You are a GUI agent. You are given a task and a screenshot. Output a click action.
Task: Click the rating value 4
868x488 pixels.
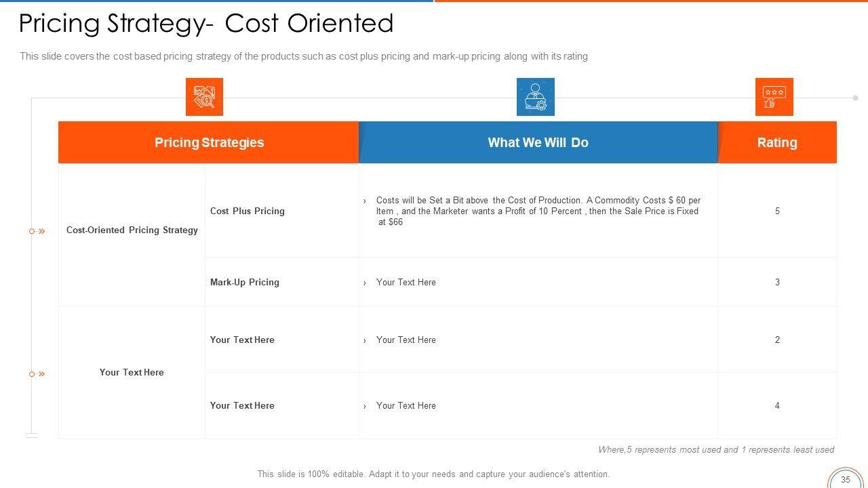click(x=777, y=405)
